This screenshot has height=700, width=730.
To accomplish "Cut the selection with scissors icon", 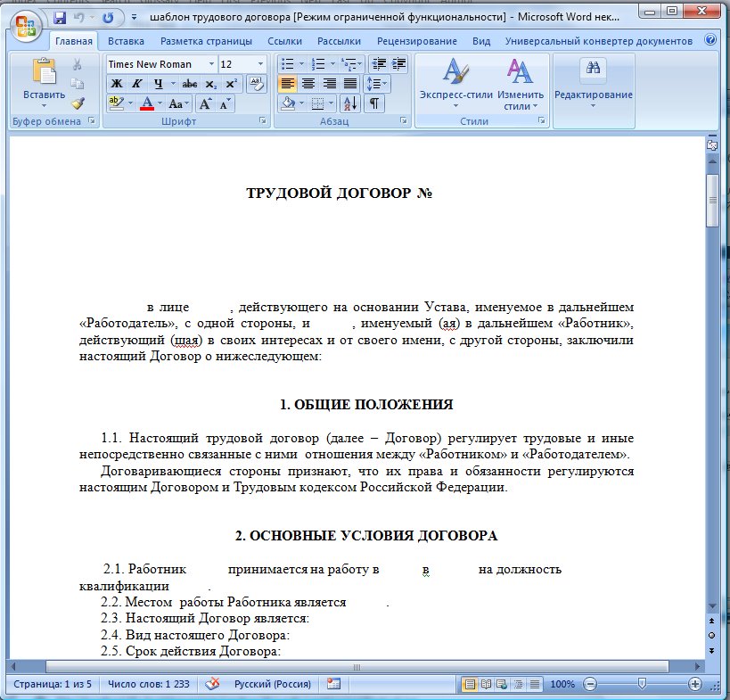I will (78, 65).
